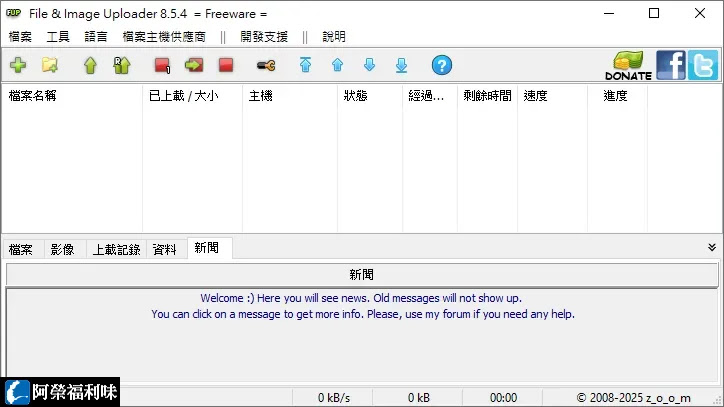The width and height of the screenshot is (724, 407).
Task: Click the © 2008-2025 z_o_o_m text
Action: coord(634,398)
